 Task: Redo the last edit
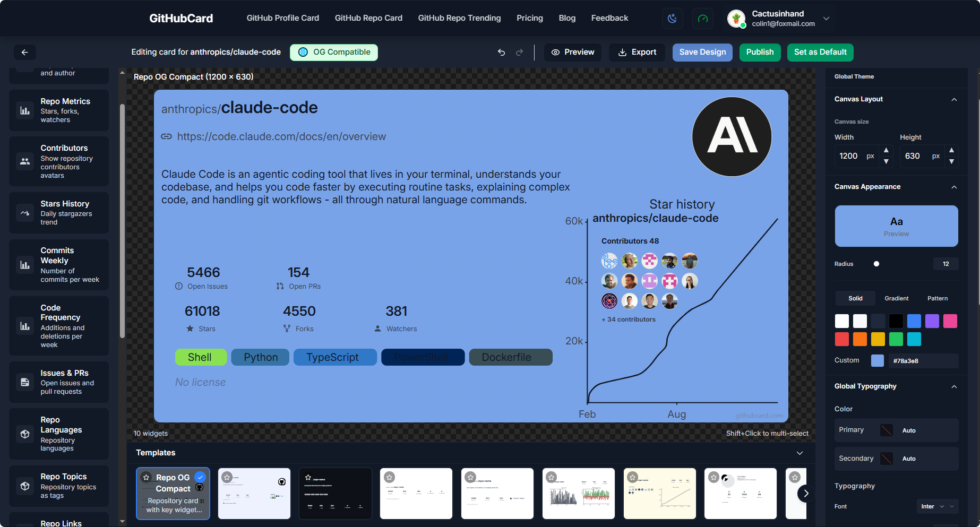pos(520,52)
